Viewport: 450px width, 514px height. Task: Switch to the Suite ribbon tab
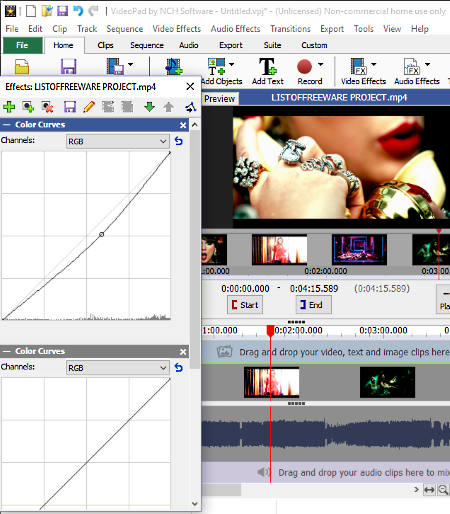pos(272,45)
